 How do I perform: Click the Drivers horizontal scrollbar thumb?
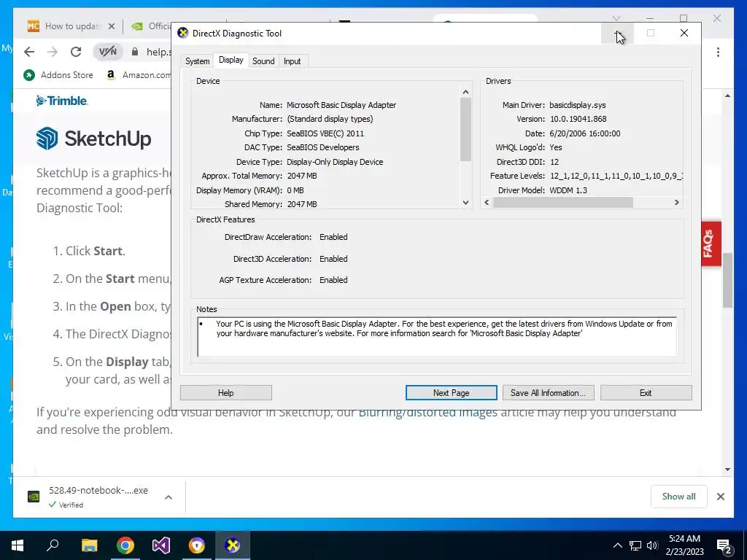click(x=562, y=203)
